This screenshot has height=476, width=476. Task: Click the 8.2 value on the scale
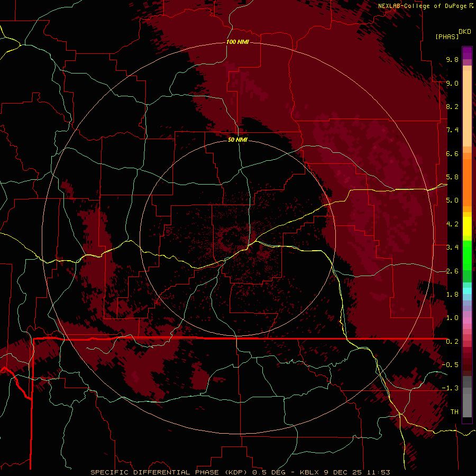tap(452, 106)
